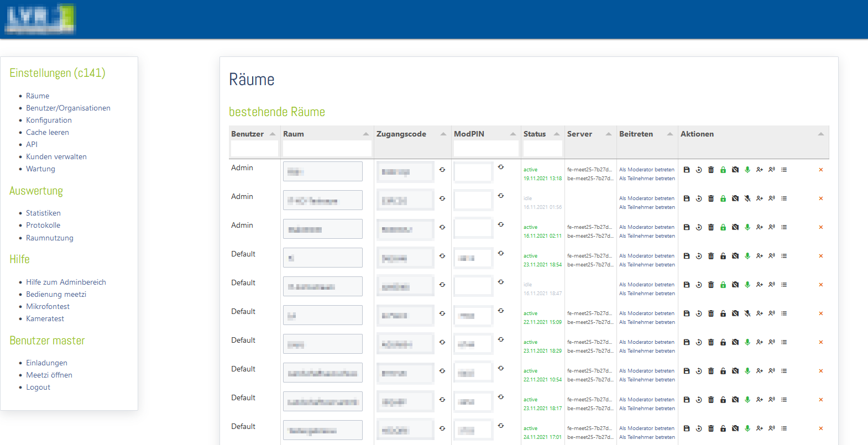
Task: Toggle camera for the 24.11.2021 17:01 room
Action: click(735, 428)
